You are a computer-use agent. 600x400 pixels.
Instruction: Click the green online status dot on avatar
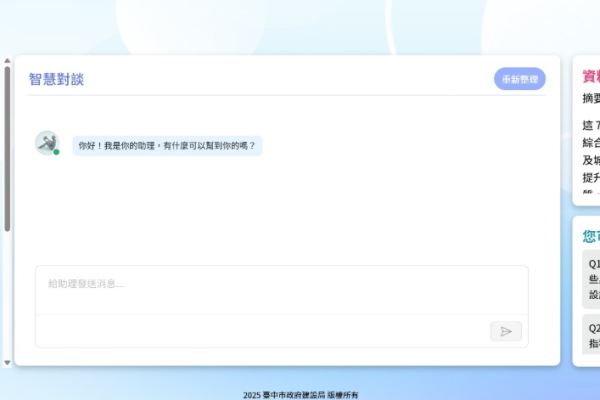coord(56,152)
